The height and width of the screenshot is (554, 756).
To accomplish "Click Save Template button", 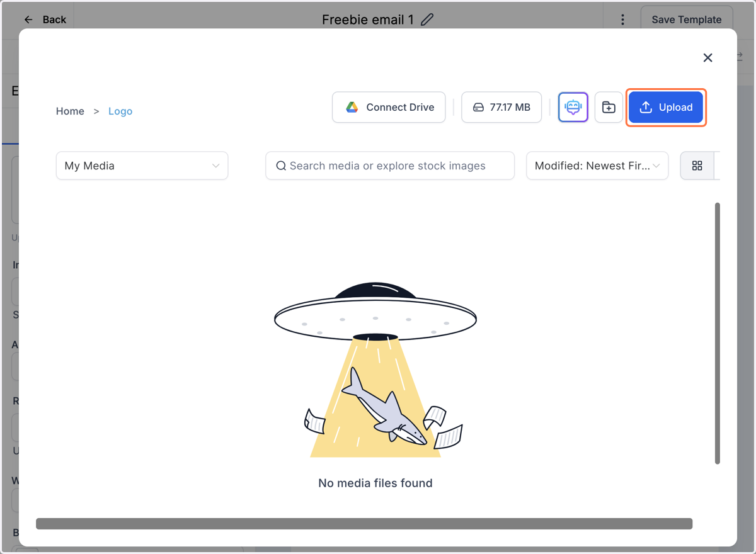I will (x=687, y=20).
